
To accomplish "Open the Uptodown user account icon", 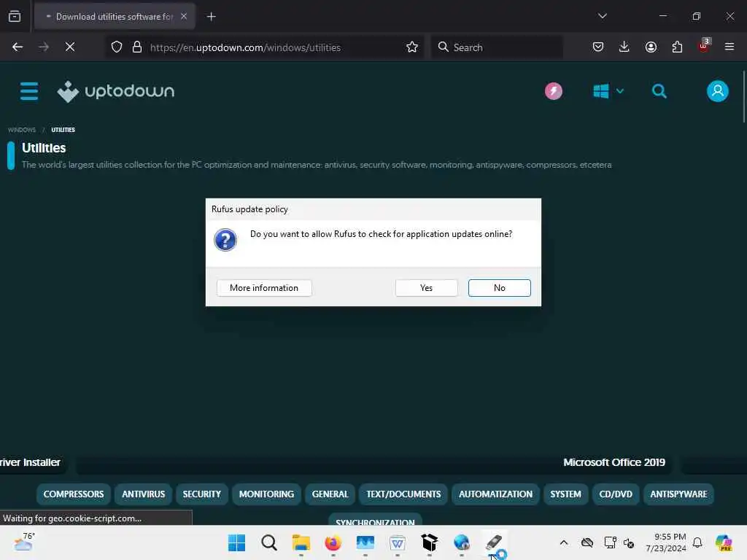I will point(718,91).
